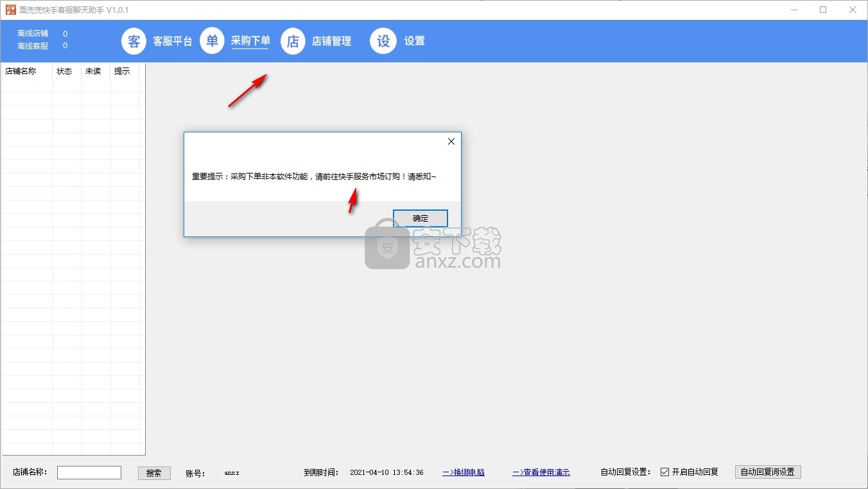Open 自动回复词设置 button
This screenshot has height=489, width=868.
[768, 472]
